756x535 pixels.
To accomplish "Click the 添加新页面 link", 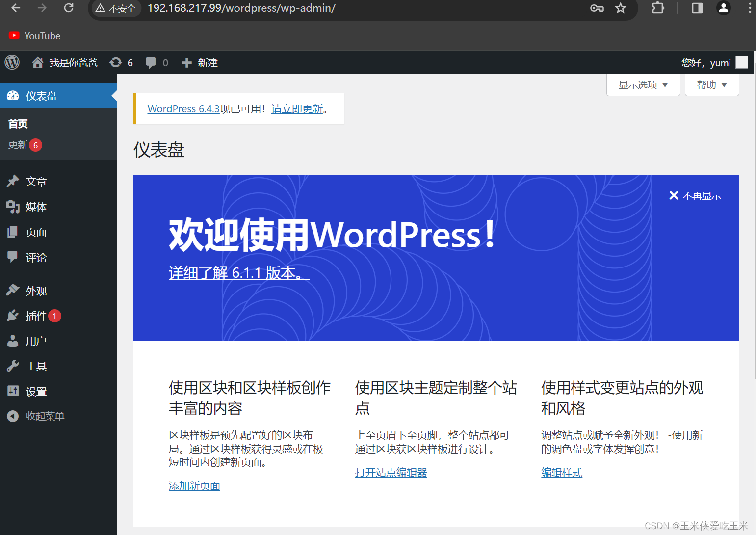I will 194,486.
